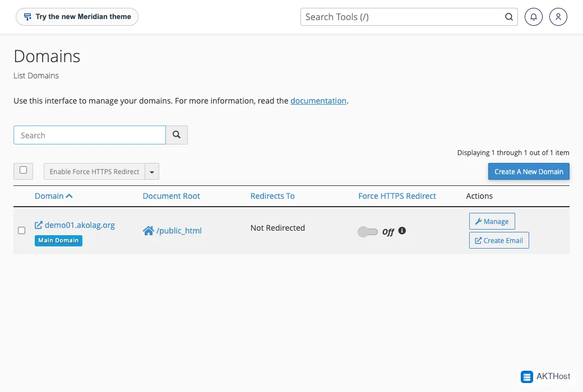Click the List Domains subtitle
Image resolution: width=583 pixels, height=392 pixels.
click(x=36, y=76)
